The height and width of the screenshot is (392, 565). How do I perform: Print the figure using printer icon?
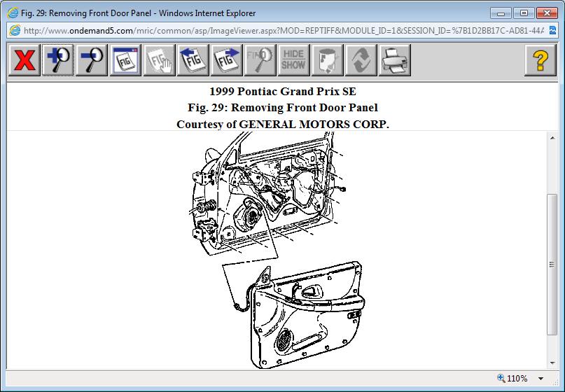coord(395,60)
